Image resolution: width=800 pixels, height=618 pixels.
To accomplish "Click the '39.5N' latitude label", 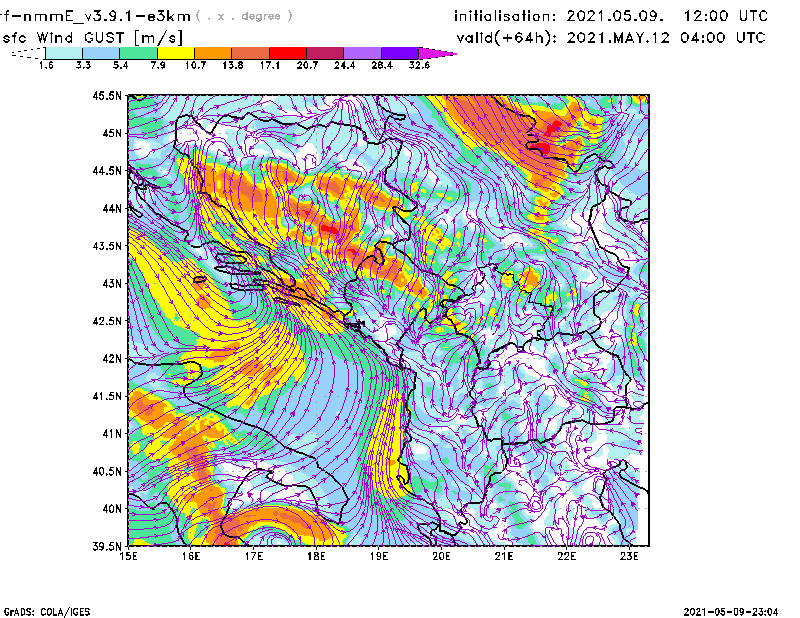I will [x=107, y=546].
